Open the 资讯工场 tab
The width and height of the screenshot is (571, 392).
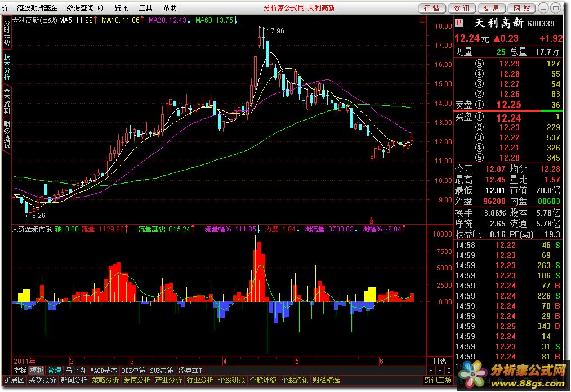pos(438,380)
